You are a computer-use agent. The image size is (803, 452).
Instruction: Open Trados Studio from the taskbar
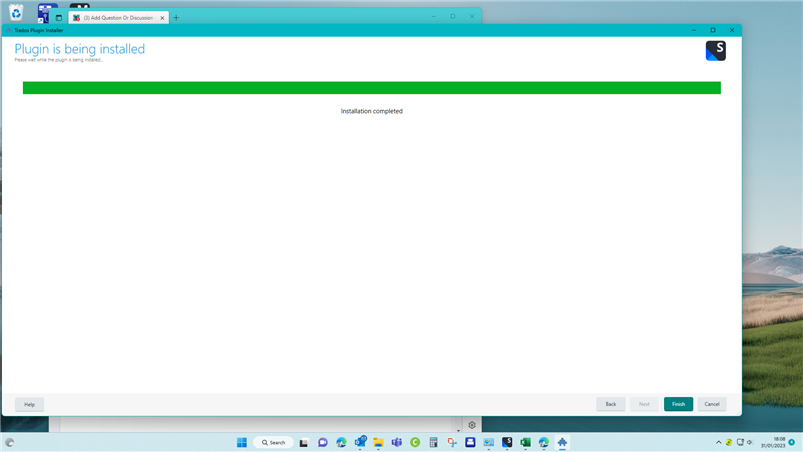[507, 442]
